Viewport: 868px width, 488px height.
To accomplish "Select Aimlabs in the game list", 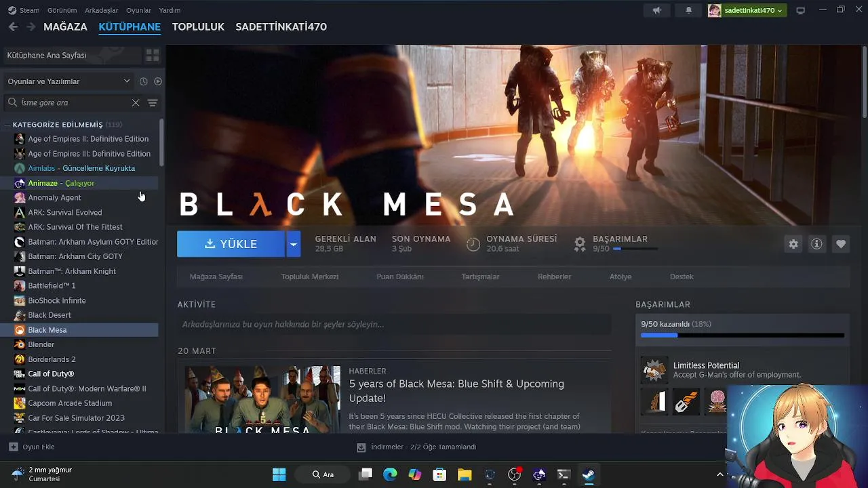I will pyautogui.click(x=81, y=168).
